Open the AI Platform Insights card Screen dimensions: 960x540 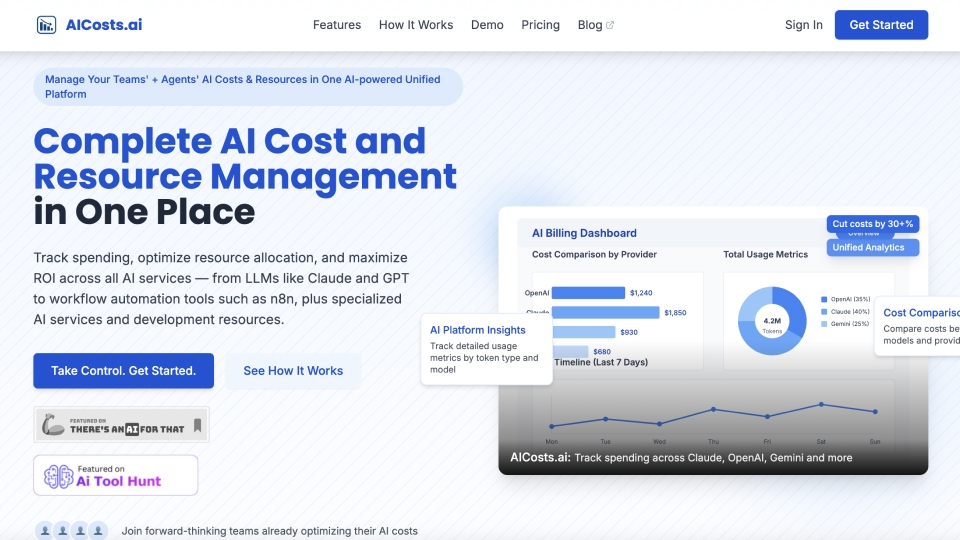click(x=487, y=349)
